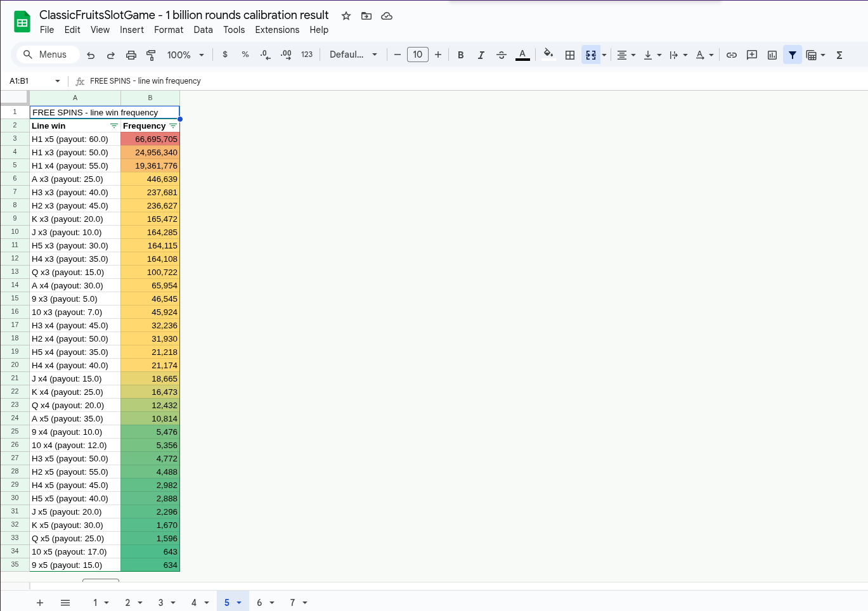
Task: Open the zoom level dropdown
Action: pos(185,55)
